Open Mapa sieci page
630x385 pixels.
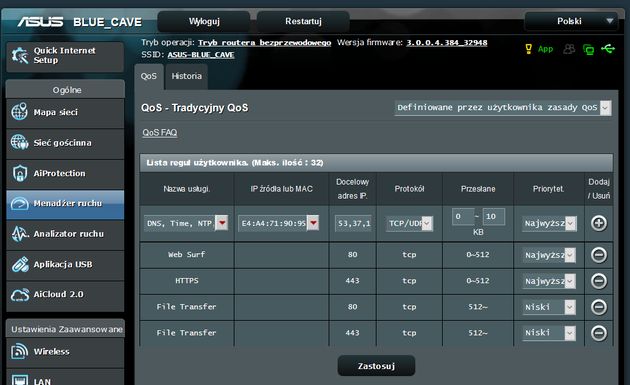[x=65, y=113]
